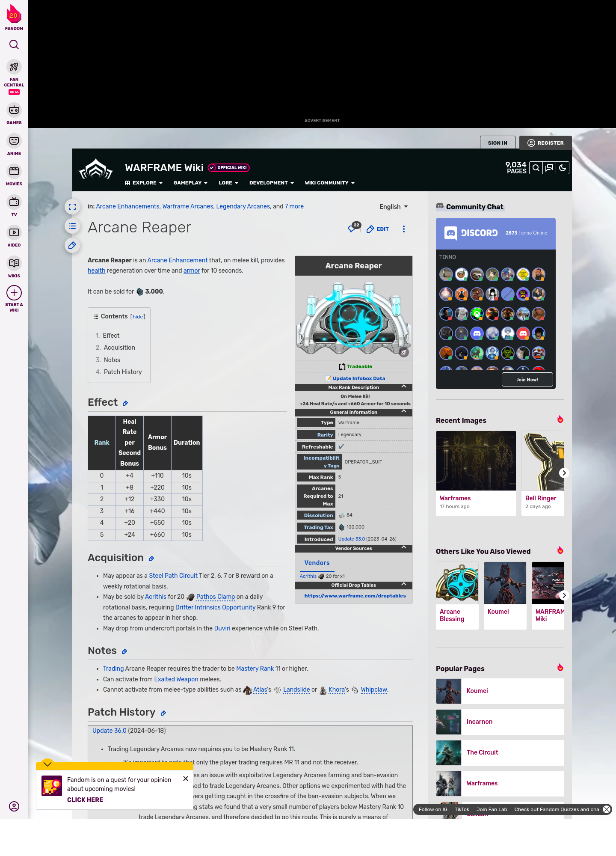Jump to Notes in Contents
The width and height of the screenshot is (616, 856).
point(112,360)
